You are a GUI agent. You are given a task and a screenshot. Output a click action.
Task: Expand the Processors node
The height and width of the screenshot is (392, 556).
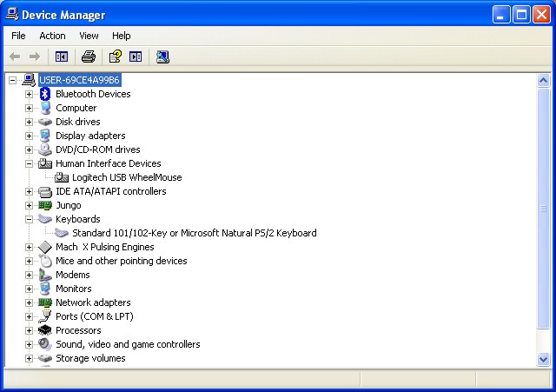29,330
